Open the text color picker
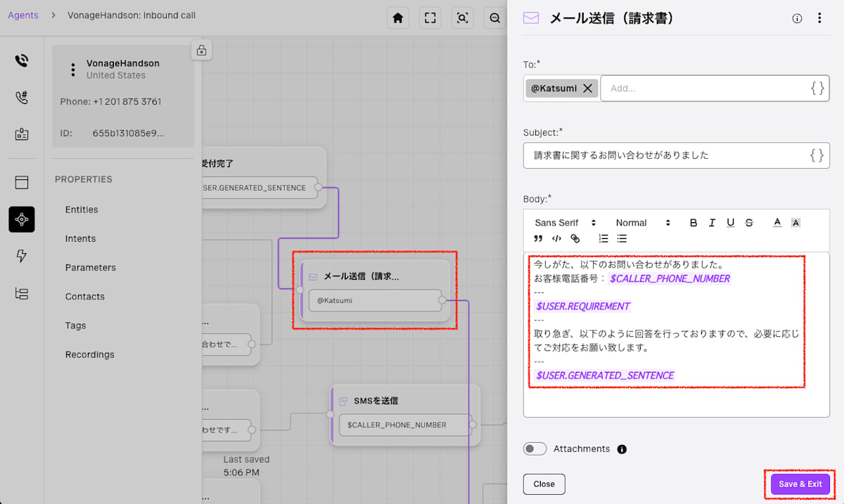 (x=777, y=223)
